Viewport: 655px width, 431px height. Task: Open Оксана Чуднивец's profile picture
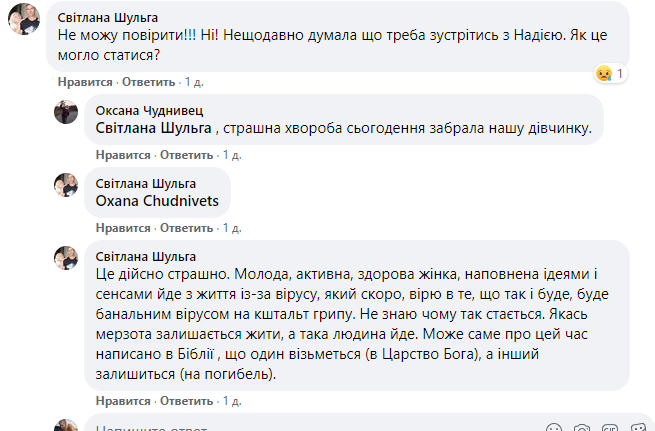pyautogui.click(x=66, y=112)
